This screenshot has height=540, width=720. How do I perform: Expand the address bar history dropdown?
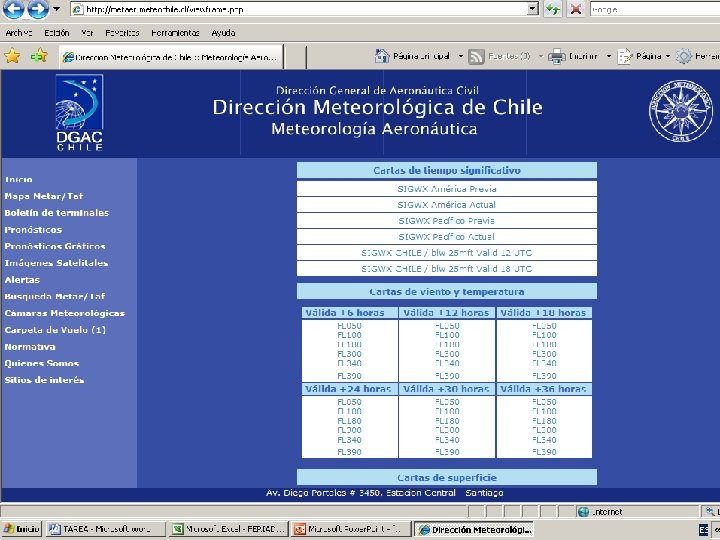(533, 9)
